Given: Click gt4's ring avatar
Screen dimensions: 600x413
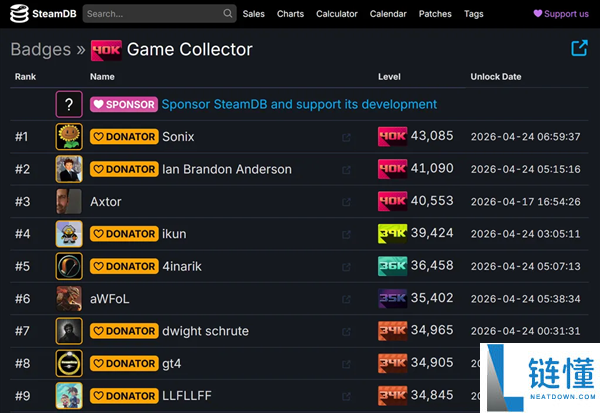Looking at the screenshot, I should pos(69,363).
